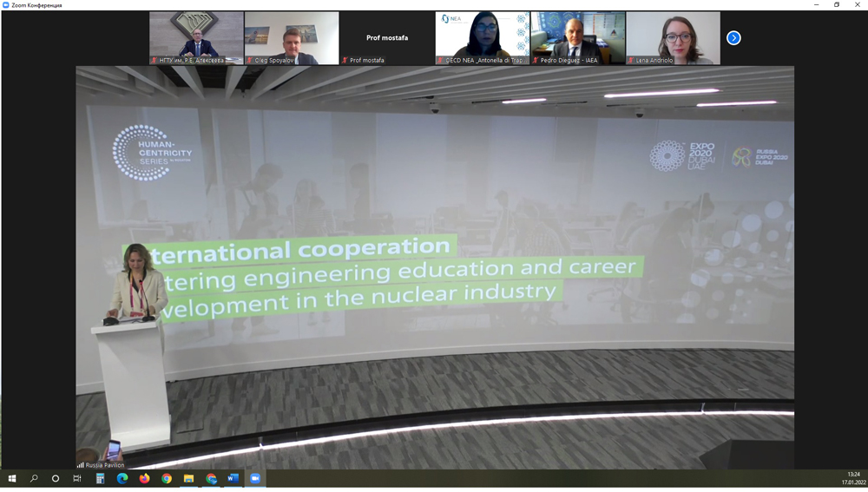Select Oleg Spoyalov's video thumbnail

(x=292, y=37)
